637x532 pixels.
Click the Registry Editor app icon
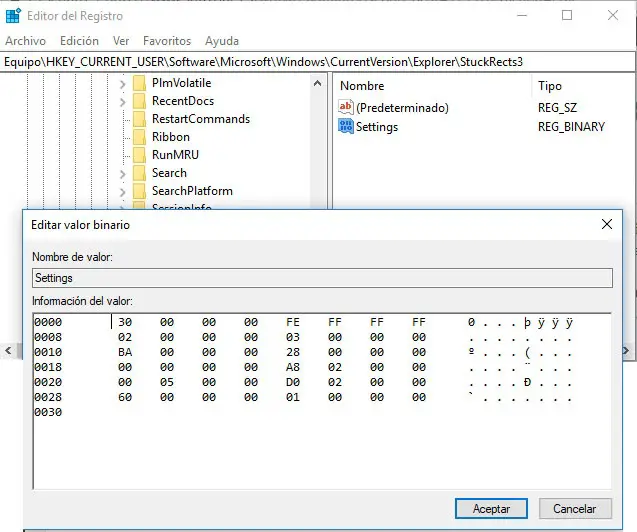pos(13,15)
